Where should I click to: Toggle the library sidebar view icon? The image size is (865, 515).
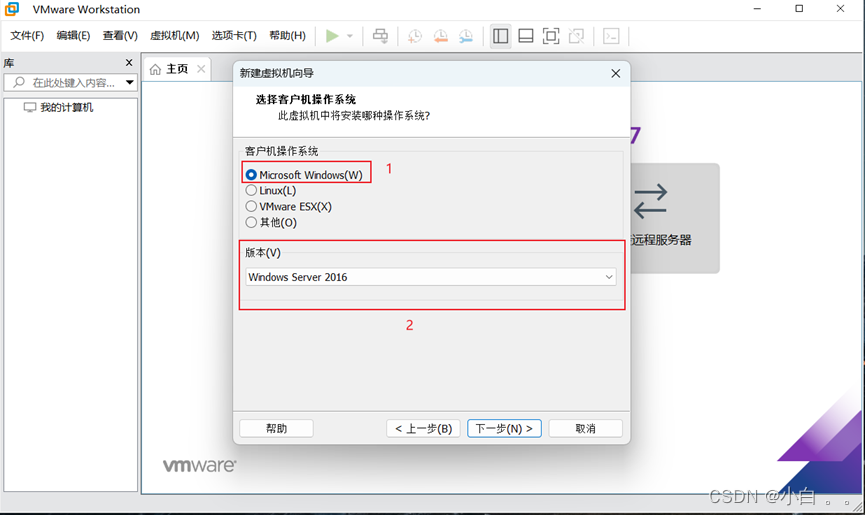click(500, 36)
